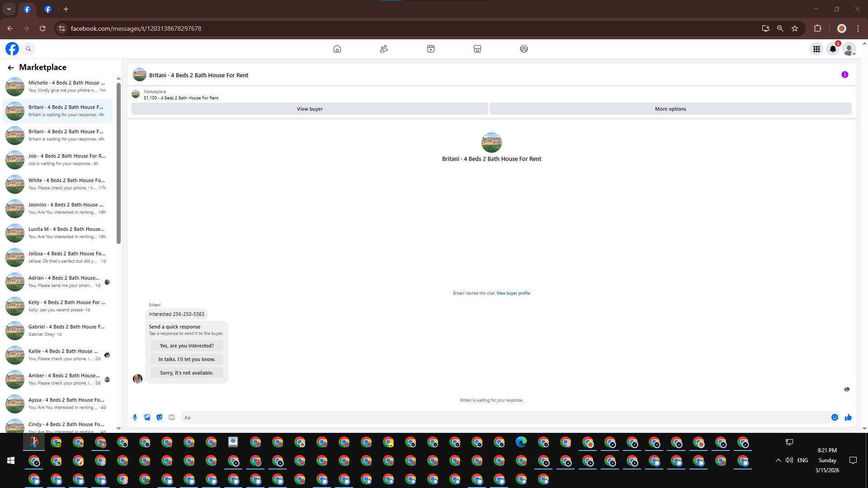Send quick reply 'In talks. I'll let you know.'
This screenshot has width=868, height=488.
click(187, 359)
